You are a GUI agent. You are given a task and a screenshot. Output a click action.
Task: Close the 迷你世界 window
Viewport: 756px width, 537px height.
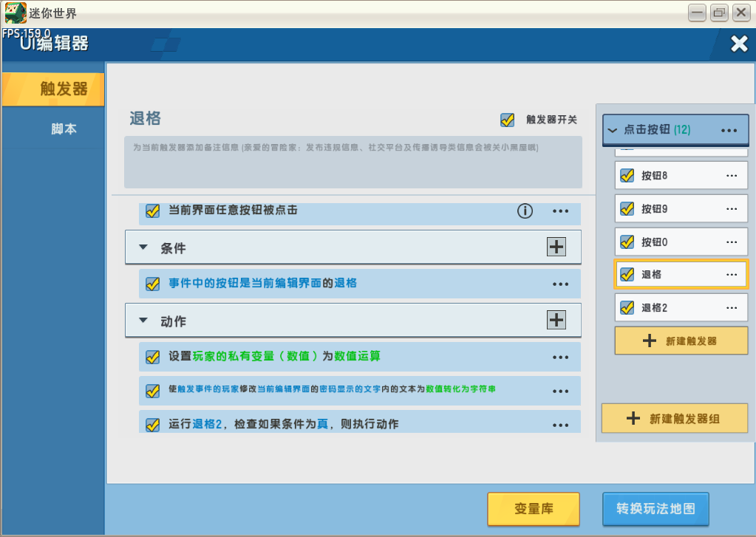click(x=741, y=13)
